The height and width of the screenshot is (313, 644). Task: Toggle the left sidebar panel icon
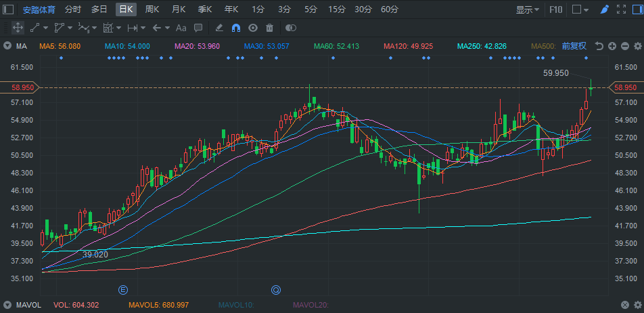point(8,9)
